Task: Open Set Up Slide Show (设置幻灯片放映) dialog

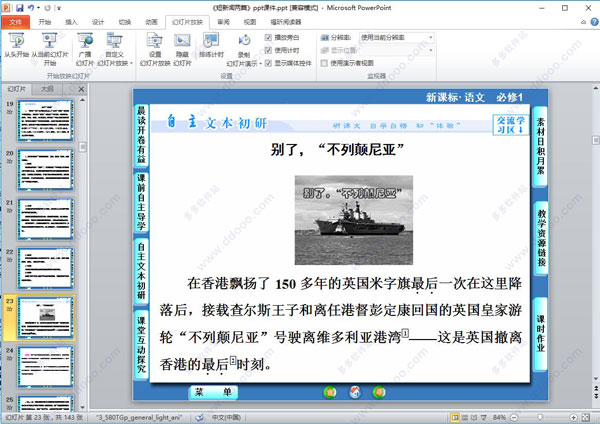Action: [x=155, y=49]
